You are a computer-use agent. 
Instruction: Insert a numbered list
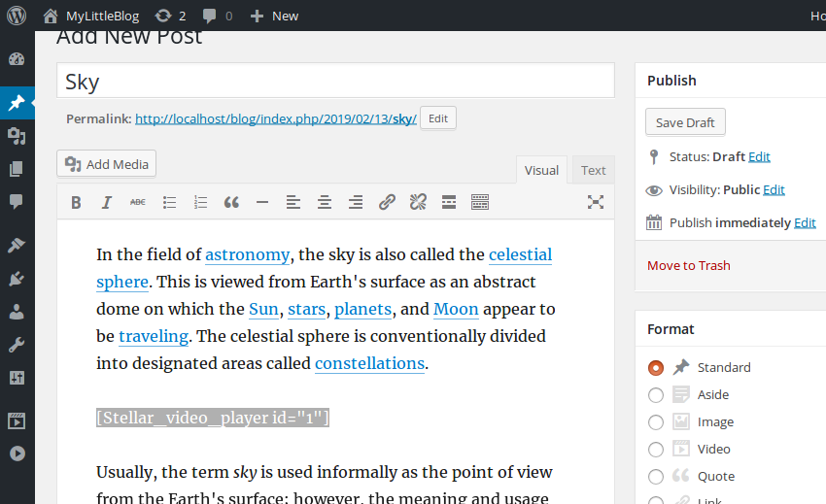(200, 202)
